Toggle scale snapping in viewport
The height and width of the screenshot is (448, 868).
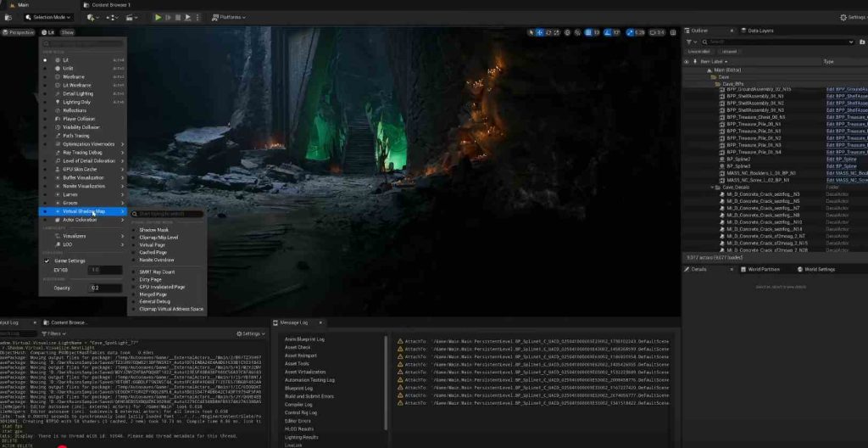click(x=630, y=33)
